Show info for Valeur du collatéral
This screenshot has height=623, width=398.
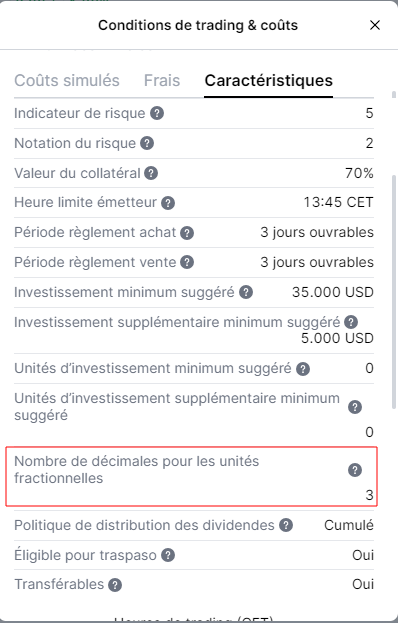151,173
